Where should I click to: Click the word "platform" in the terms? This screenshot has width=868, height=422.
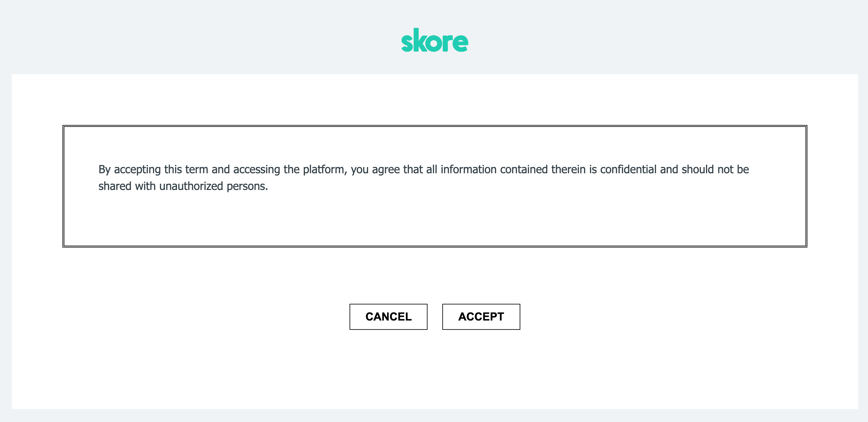pos(323,170)
